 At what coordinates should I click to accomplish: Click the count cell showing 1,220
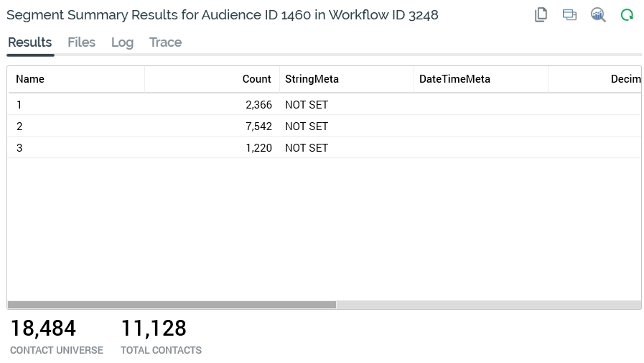coord(258,148)
